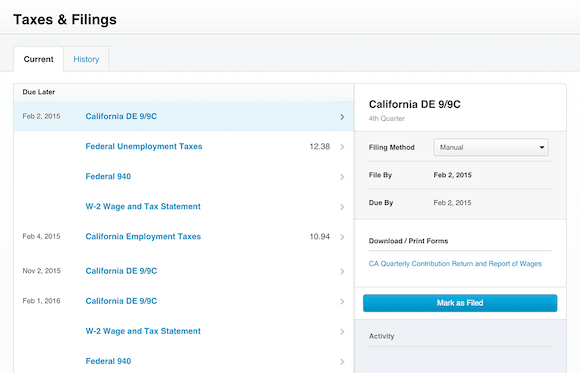Viewport: 580px width, 373px height.
Task: Open W-2 Wage and Tax Statement under Feb 2, 2015
Action: tap(143, 206)
